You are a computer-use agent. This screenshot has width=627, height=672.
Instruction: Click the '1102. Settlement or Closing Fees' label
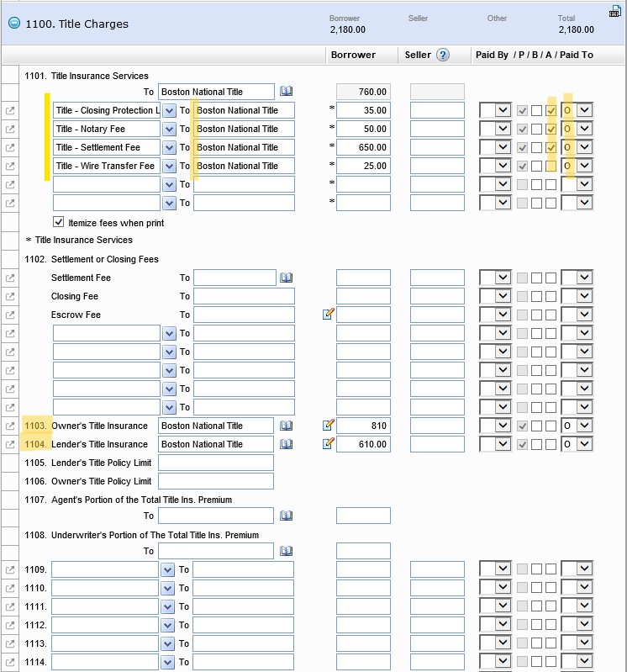(x=92, y=259)
